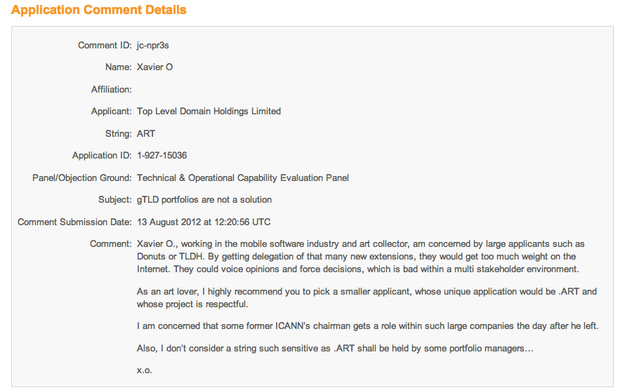The height and width of the screenshot is (390, 625).
Task: Click the Application Comment Details heading
Action: tap(98, 10)
